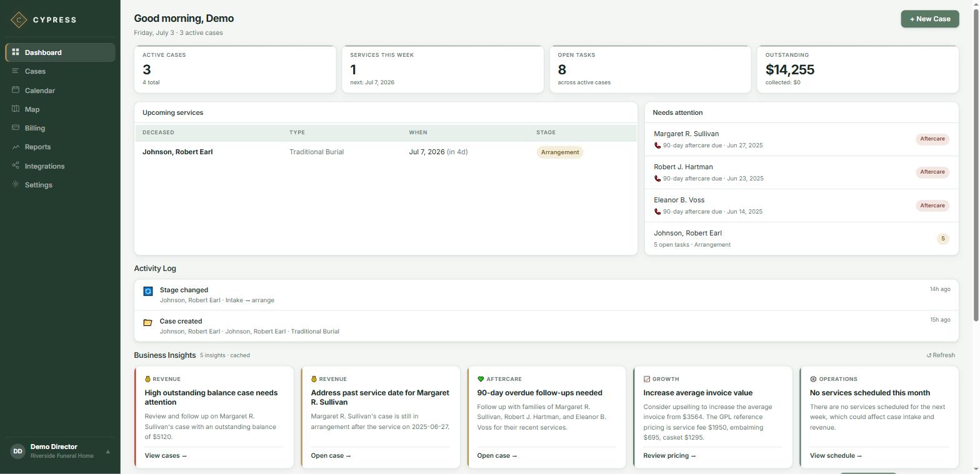The width and height of the screenshot is (980, 474).
Task: Click Aftercare badge for Robert J. Hartman
Action: (x=932, y=172)
